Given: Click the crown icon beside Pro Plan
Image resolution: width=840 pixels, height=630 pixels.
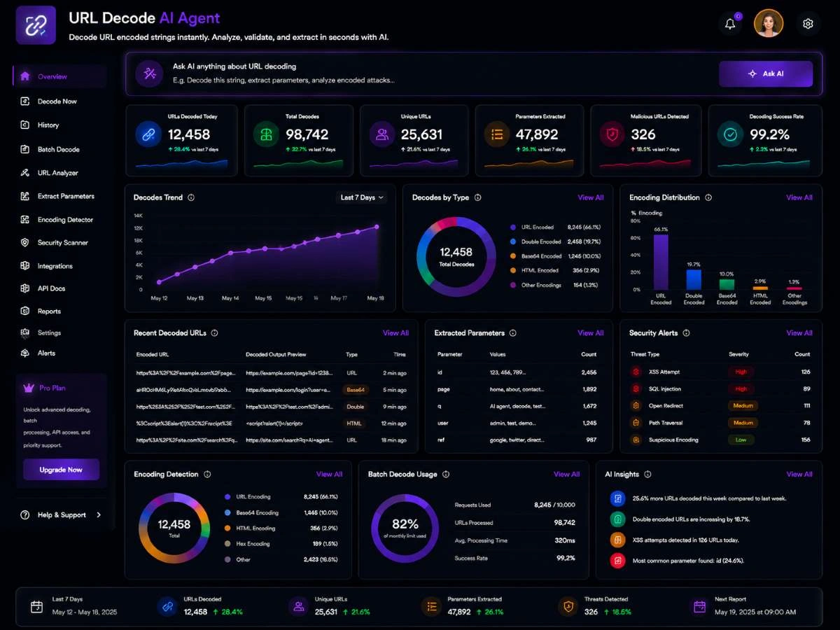Looking at the screenshot, I should tap(29, 387).
